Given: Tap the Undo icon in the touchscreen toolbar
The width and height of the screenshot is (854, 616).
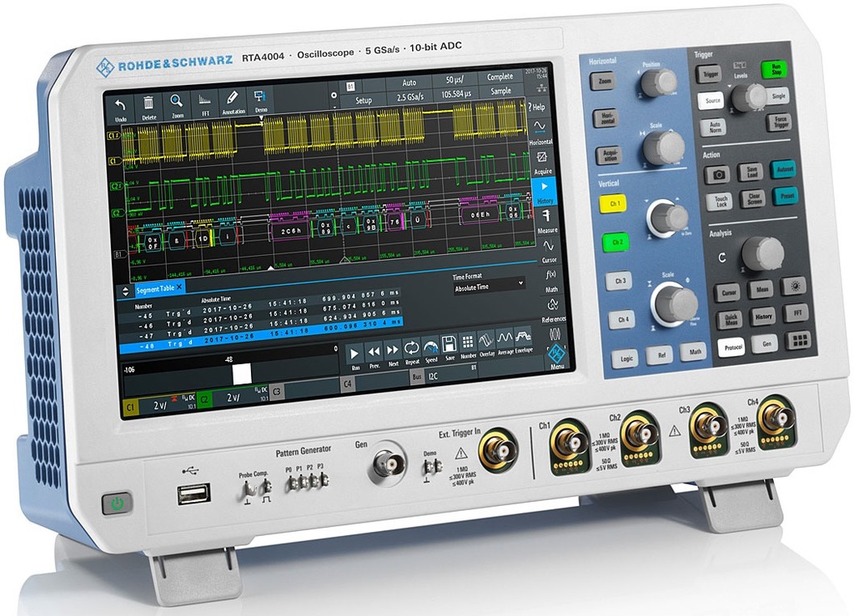Looking at the screenshot, I should (x=120, y=108).
